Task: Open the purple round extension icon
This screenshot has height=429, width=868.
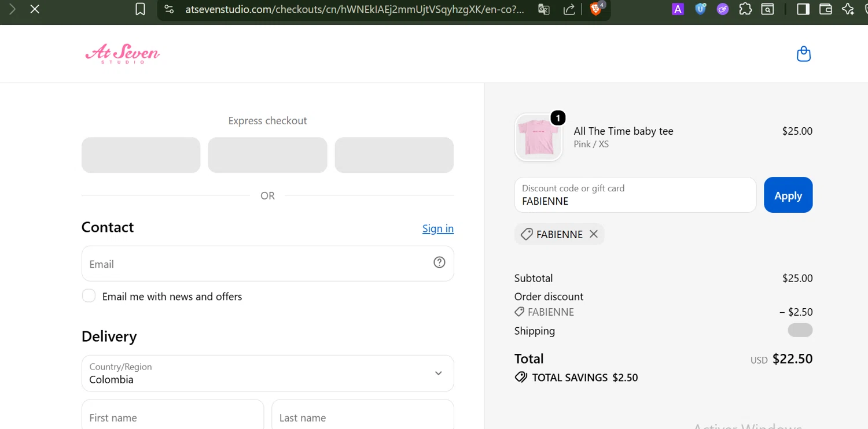Action: tap(723, 9)
